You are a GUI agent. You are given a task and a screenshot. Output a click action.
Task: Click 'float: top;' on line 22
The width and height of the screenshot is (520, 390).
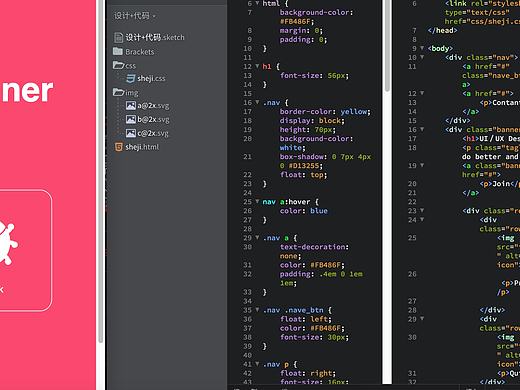coord(304,175)
